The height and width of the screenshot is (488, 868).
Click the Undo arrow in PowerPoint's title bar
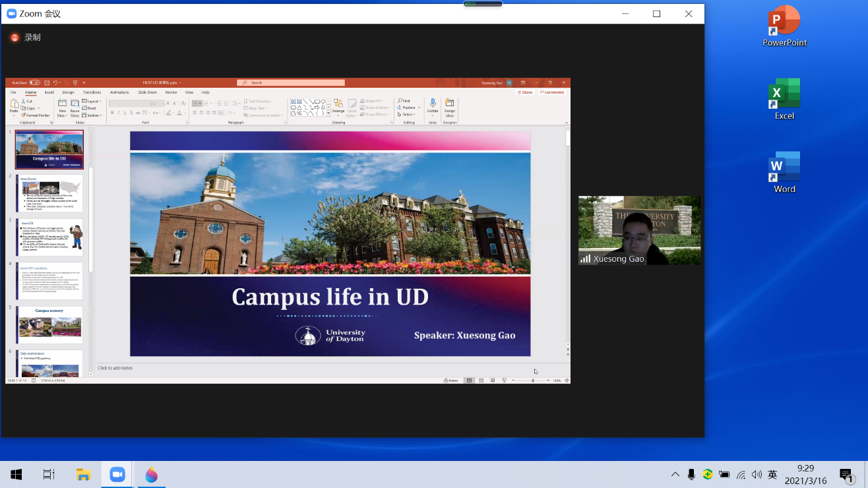pyautogui.click(x=55, y=82)
